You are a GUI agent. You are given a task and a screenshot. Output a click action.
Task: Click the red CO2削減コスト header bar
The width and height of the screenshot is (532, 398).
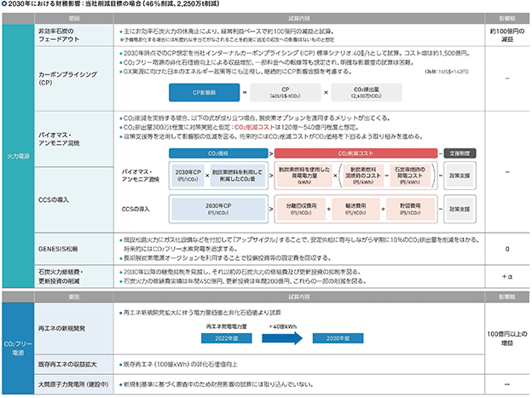point(356,153)
